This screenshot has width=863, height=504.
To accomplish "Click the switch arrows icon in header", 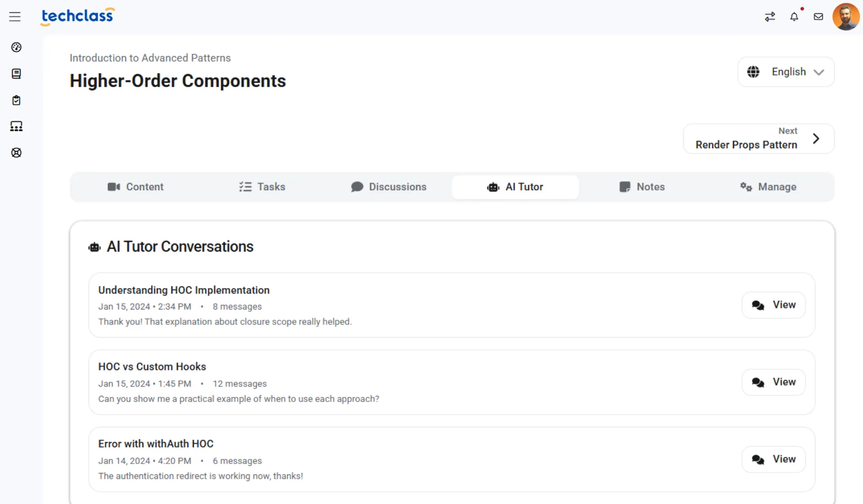I will click(x=770, y=17).
